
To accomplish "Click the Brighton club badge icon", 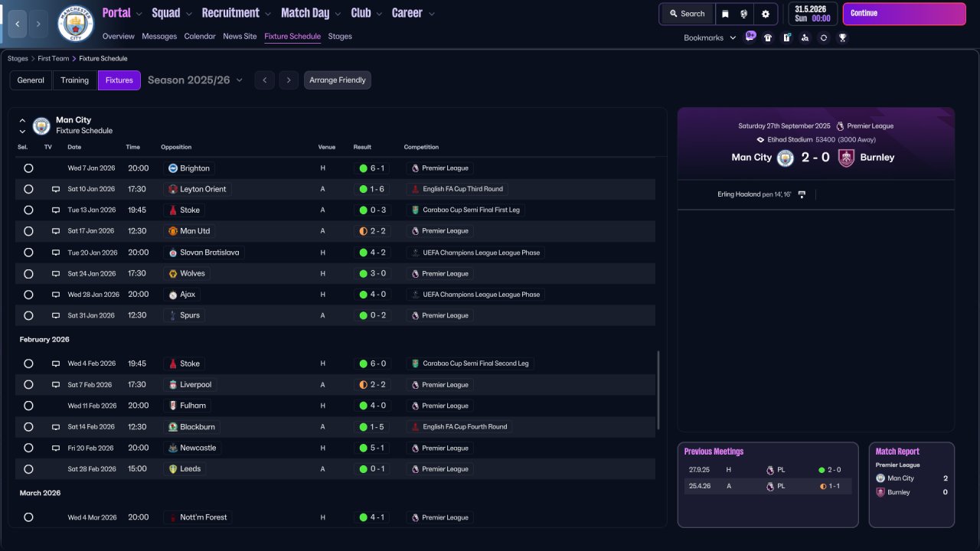I will pos(173,168).
